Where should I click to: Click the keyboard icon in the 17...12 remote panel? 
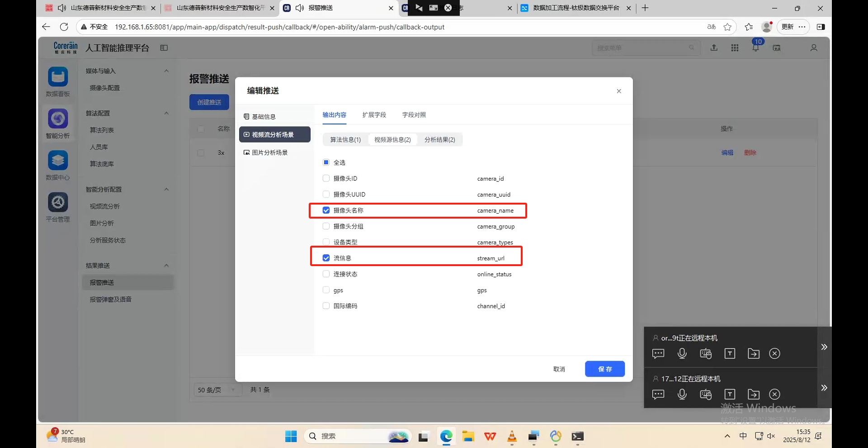pyautogui.click(x=706, y=394)
